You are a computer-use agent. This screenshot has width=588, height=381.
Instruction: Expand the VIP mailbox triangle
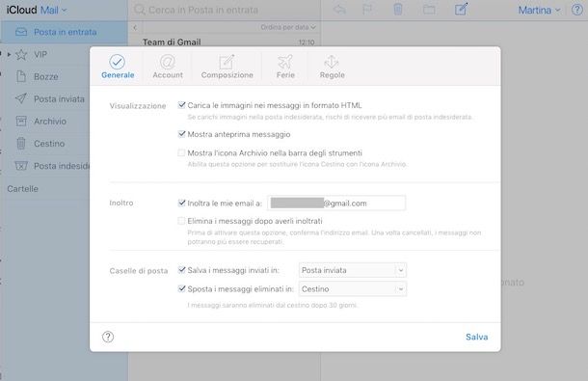(x=9, y=54)
